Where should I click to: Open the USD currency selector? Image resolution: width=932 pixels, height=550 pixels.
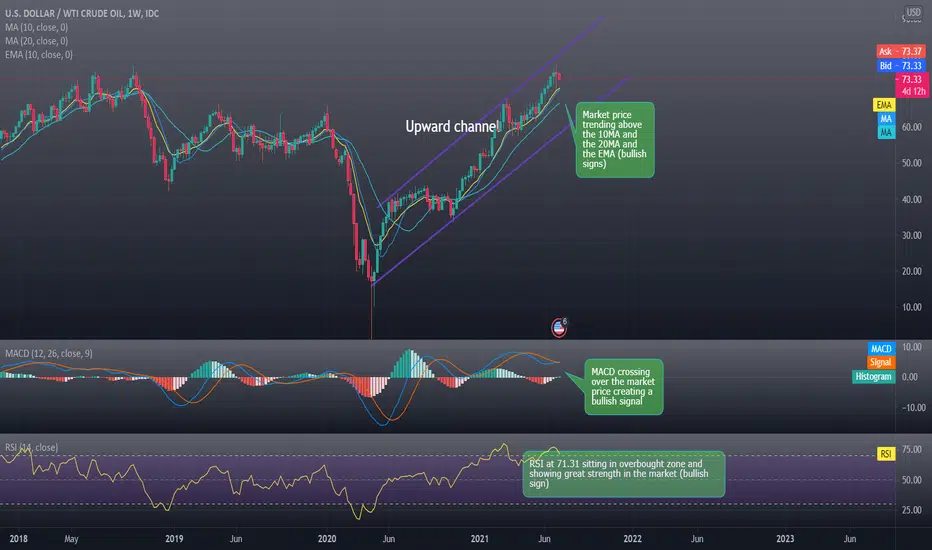913,12
